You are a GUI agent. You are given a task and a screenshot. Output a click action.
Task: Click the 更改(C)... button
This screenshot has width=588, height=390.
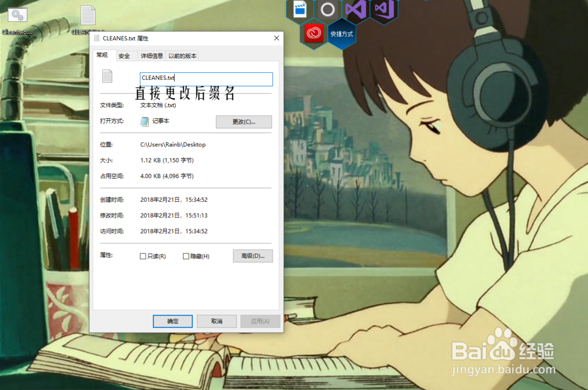244,122
